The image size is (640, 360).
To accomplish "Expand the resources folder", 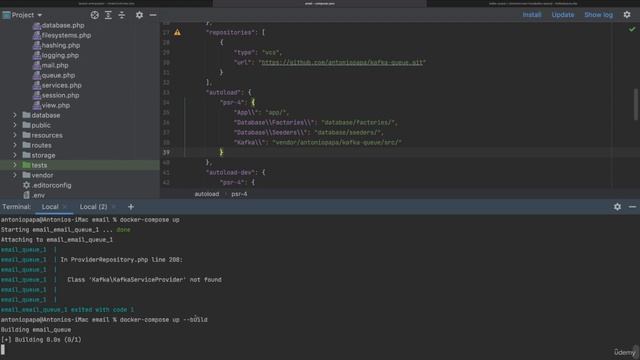I will 15,136.
